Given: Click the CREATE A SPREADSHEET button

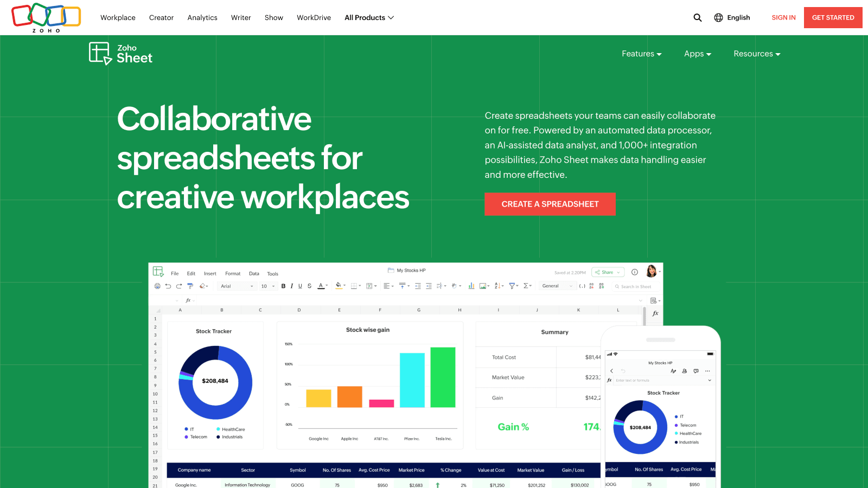Looking at the screenshot, I should tap(550, 204).
